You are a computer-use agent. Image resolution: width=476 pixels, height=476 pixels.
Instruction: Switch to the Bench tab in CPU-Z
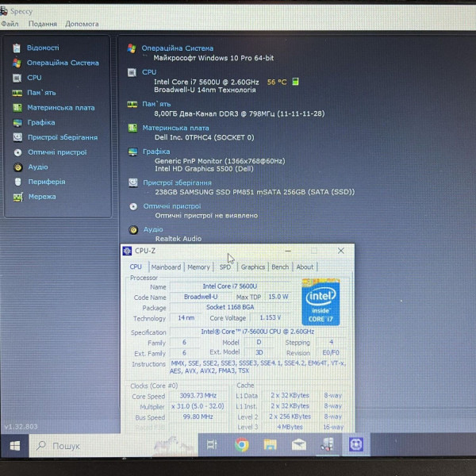tap(280, 267)
